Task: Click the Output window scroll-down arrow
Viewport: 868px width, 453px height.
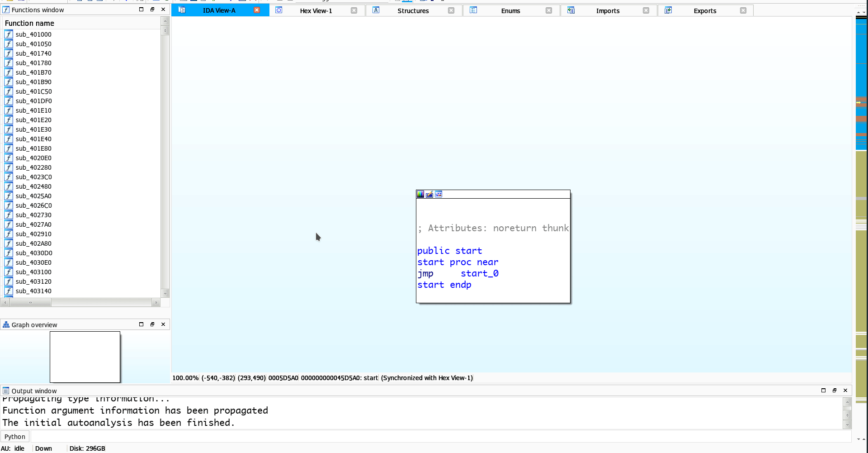Action: pyautogui.click(x=847, y=425)
